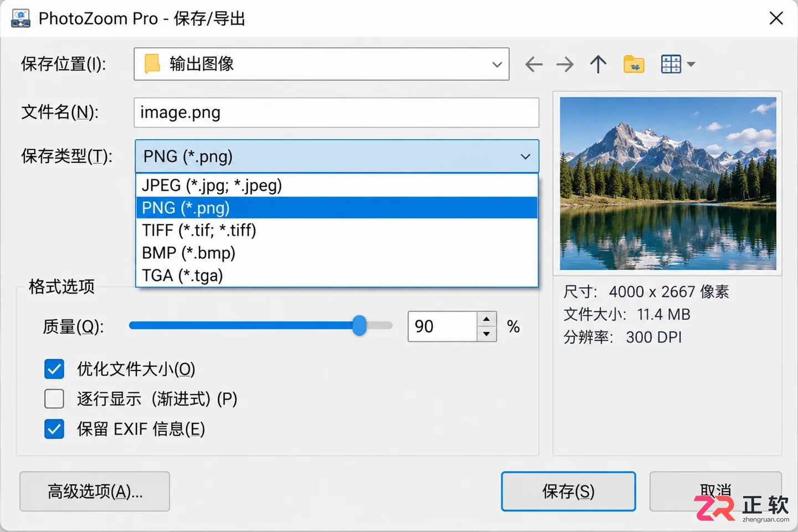Click the 尺寸 4000 x 2667 像素 text
The height and width of the screenshot is (532, 798).
click(646, 292)
